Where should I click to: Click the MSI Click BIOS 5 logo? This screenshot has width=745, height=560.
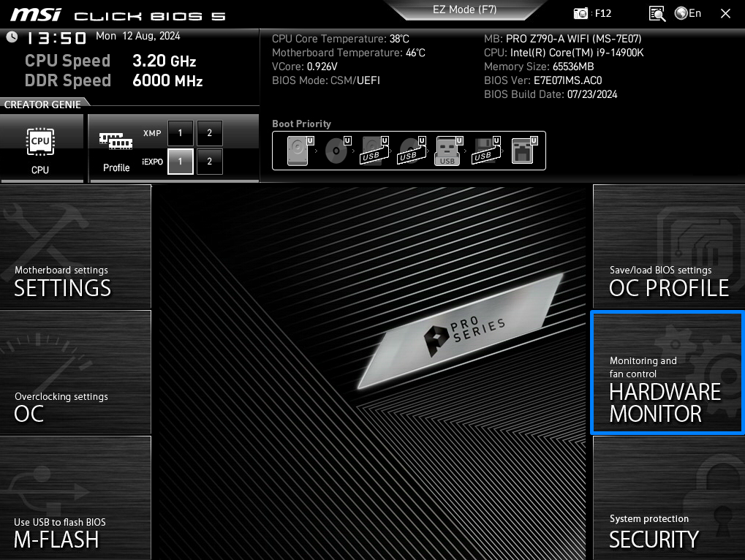click(x=118, y=15)
